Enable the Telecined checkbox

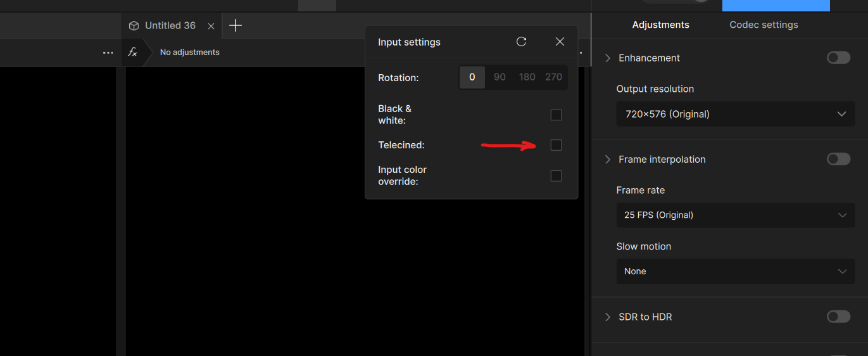[556, 145]
